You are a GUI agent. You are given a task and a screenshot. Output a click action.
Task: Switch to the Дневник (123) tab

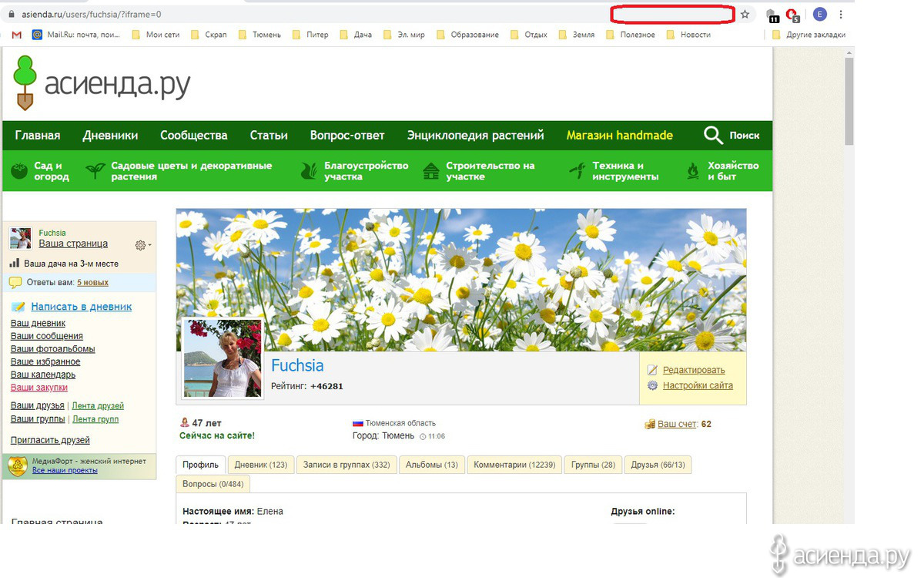(x=261, y=465)
